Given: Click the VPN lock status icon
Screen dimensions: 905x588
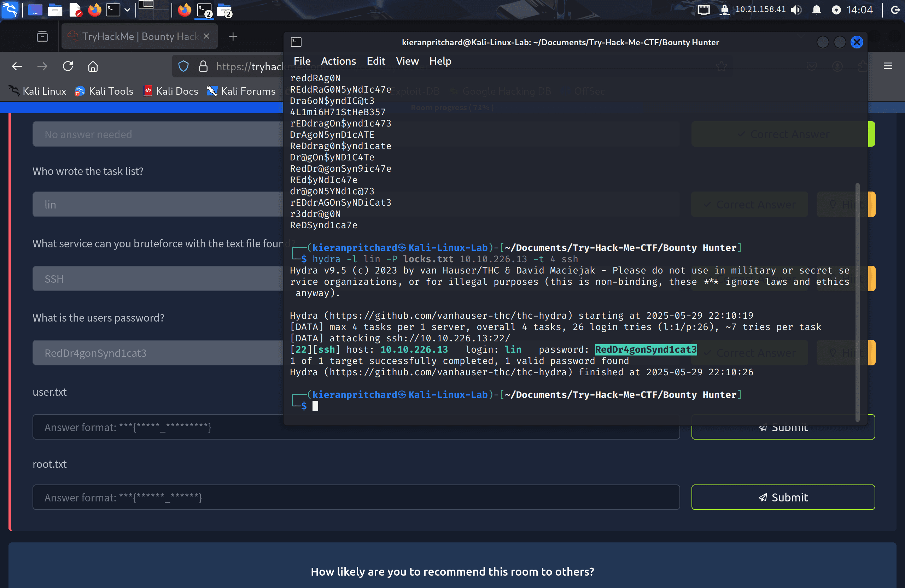Looking at the screenshot, I should coord(724,10).
